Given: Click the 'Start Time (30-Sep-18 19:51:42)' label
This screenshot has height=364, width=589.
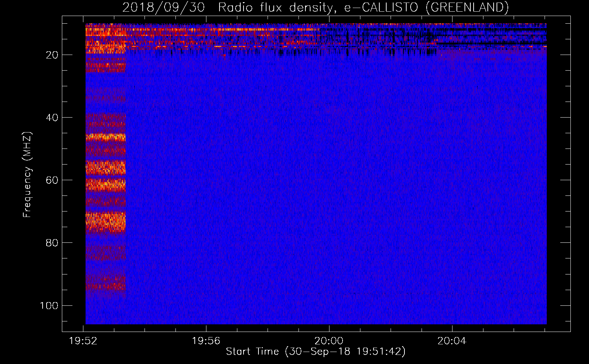Looking at the screenshot, I should [316, 352].
